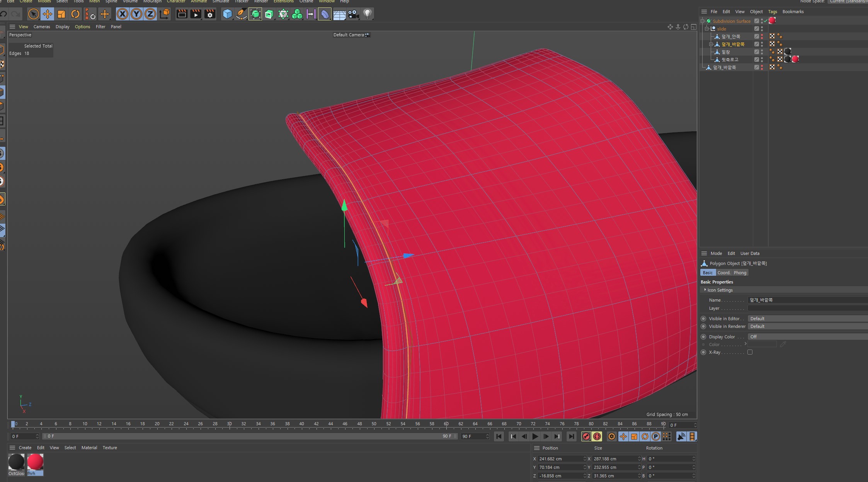Activate the Scale tool in top toolbar
Screen dimensions: 868x482
61,14
